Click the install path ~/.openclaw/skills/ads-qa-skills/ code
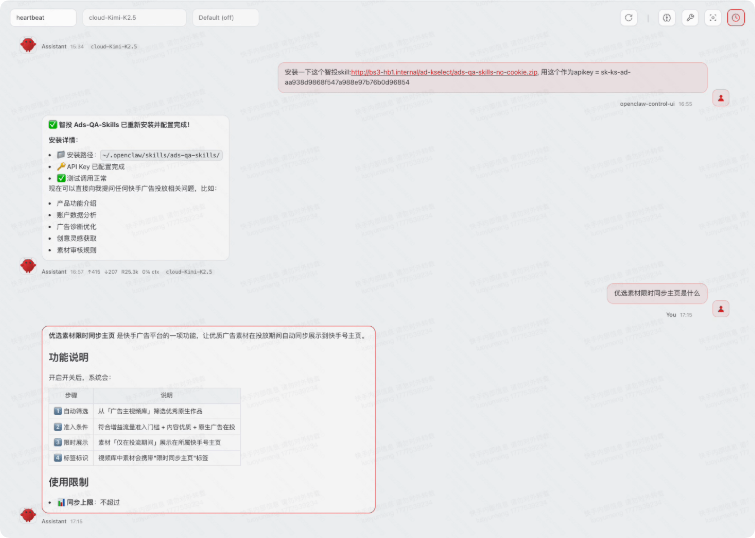 (x=161, y=155)
